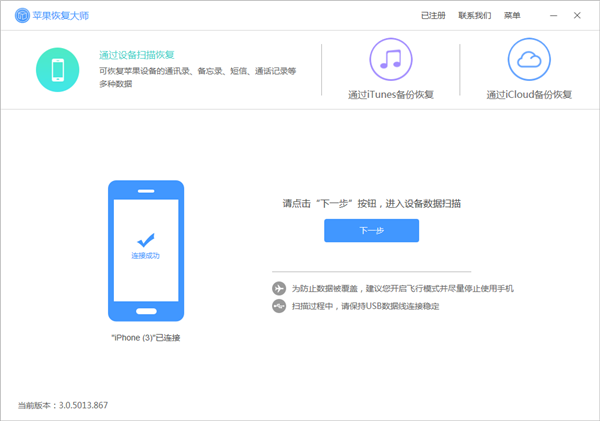
Task: Click the 连接成功 status text
Action: tap(145, 256)
